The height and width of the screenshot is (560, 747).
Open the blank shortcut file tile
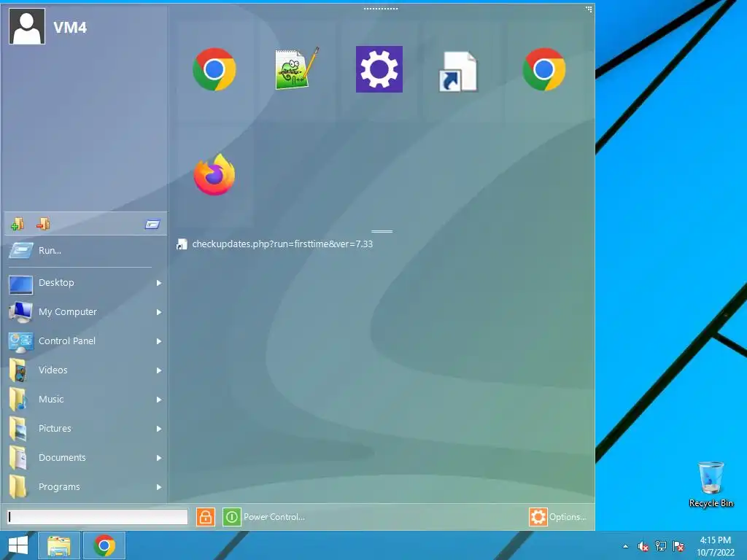(458, 71)
